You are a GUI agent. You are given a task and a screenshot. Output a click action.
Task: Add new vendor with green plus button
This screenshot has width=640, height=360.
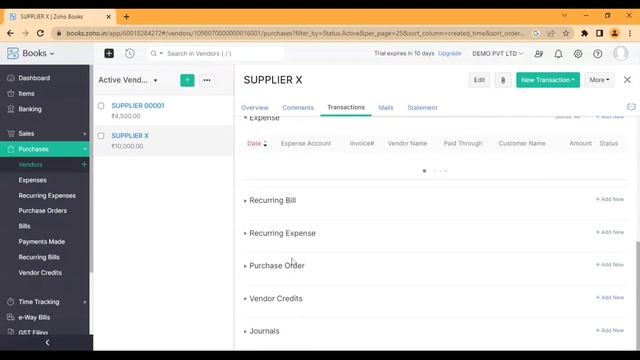point(187,80)
